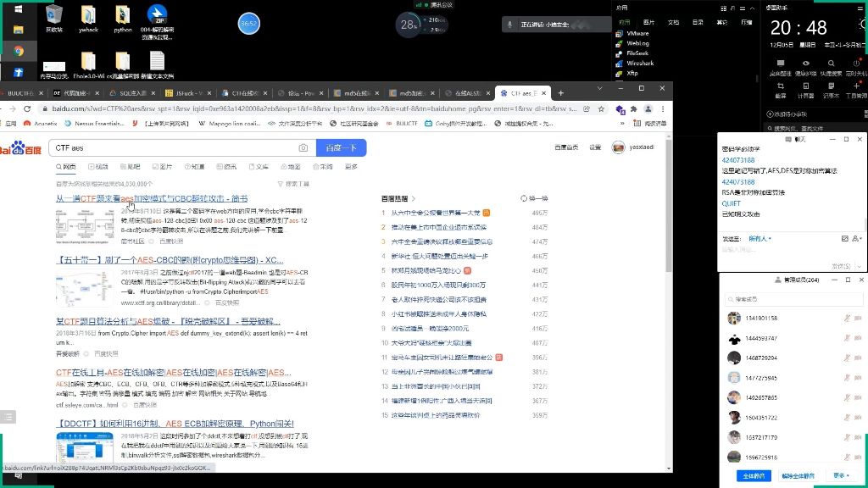Screen dimensions: 868x488
Task: Collapse the application panel with up chevron
Action: 752,8
